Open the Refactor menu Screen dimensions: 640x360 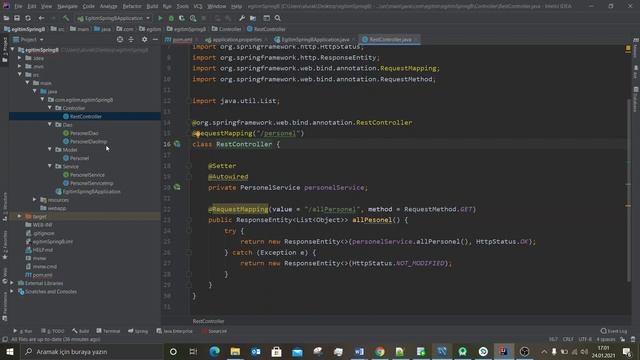point(132,6)
